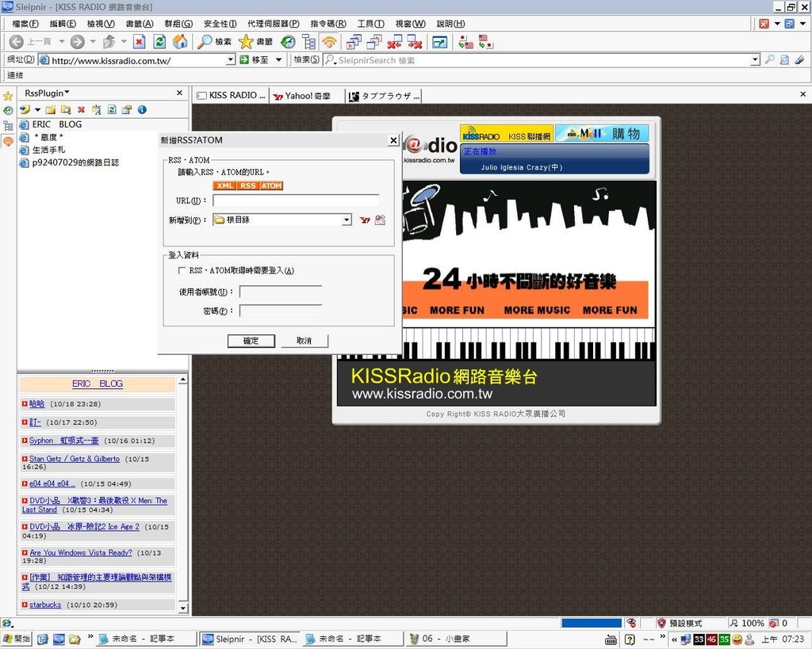
Task: Click the close-left-tabs red arrow toolbar icon
Action: coord(395,42)
